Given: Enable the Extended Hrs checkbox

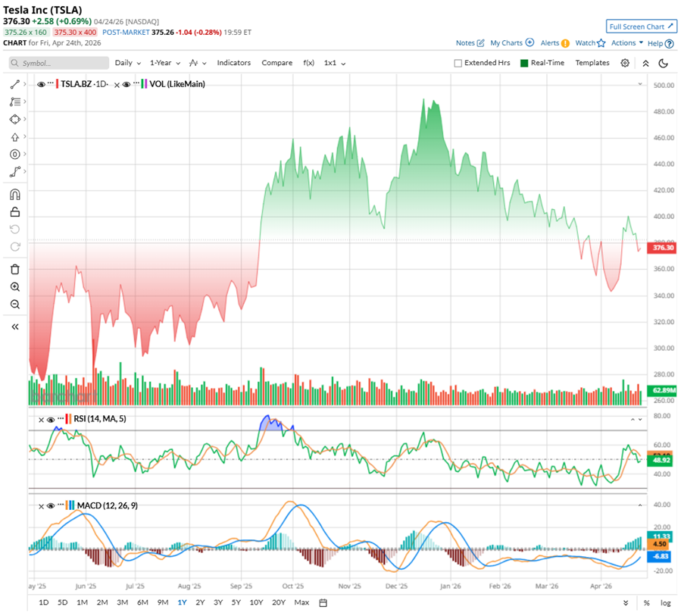Looking at the screenshot, I should [x=458, y=63].
